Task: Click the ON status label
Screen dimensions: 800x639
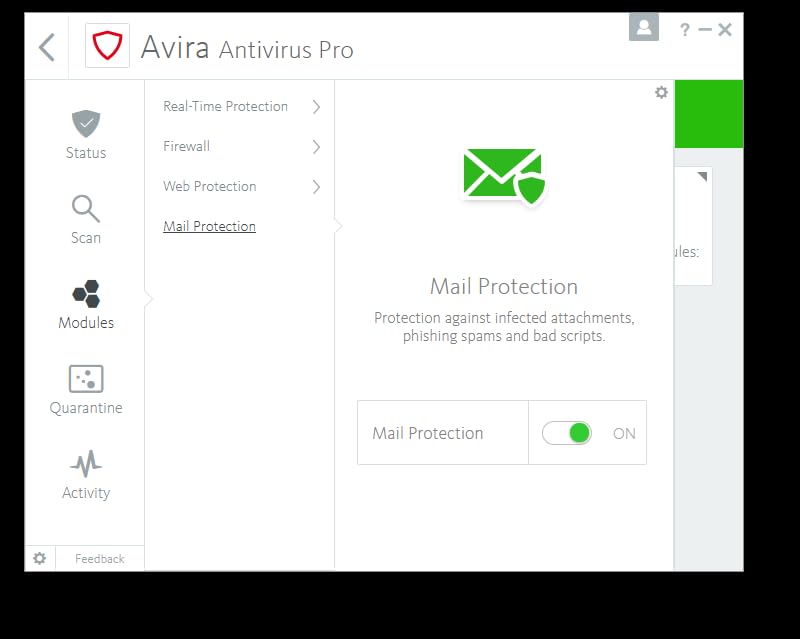Action: pyautogui.click(x=624, y=434)
